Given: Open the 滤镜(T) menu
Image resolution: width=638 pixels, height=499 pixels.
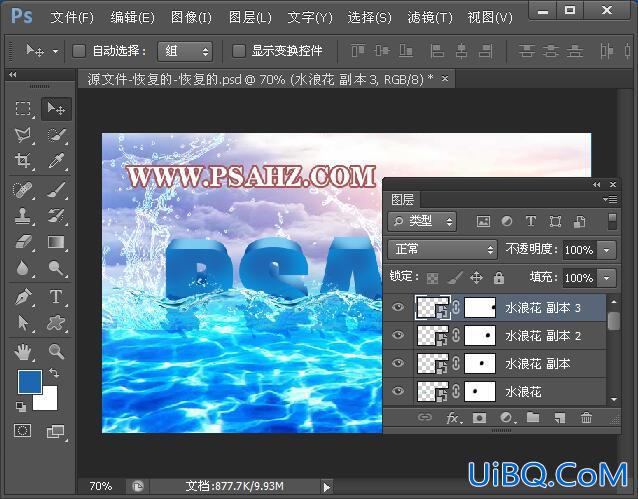Looking at the screenshot, I should pyautogui.click(x=430, y=17).
